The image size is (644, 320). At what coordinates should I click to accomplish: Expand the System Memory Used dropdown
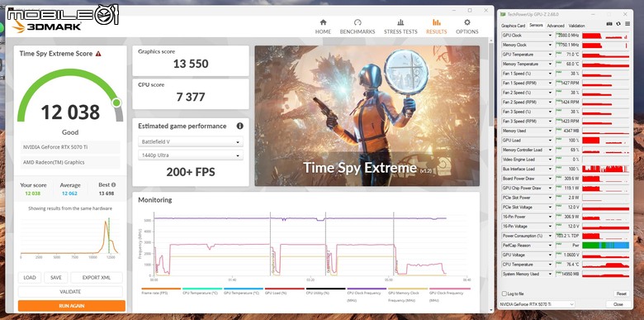click(551, 274)
